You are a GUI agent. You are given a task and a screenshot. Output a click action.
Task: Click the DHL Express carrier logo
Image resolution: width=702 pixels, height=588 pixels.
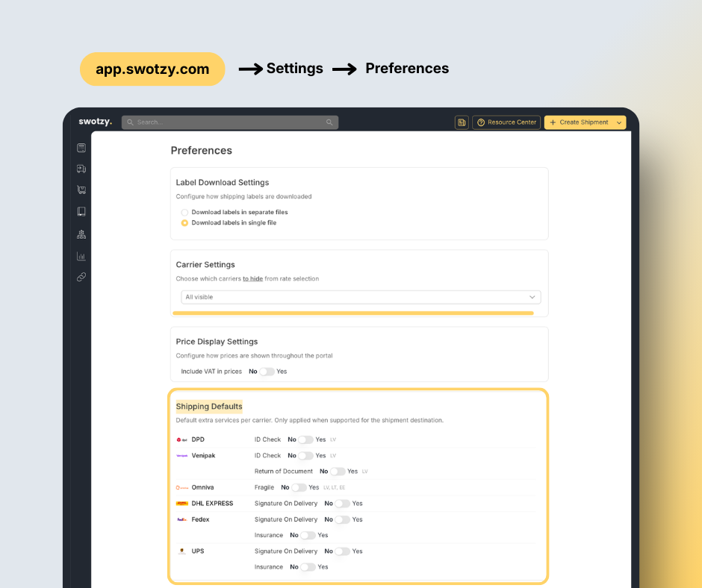[x=181, y=504]
